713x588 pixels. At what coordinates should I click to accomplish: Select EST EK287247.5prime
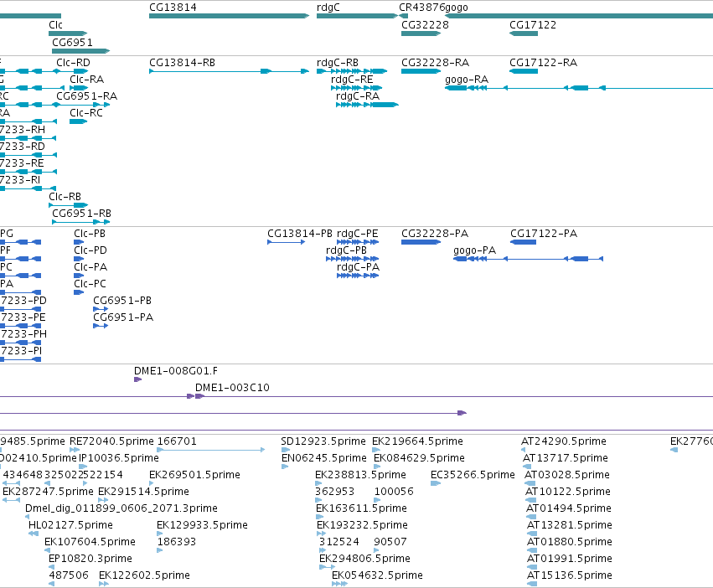pos(12,500)
